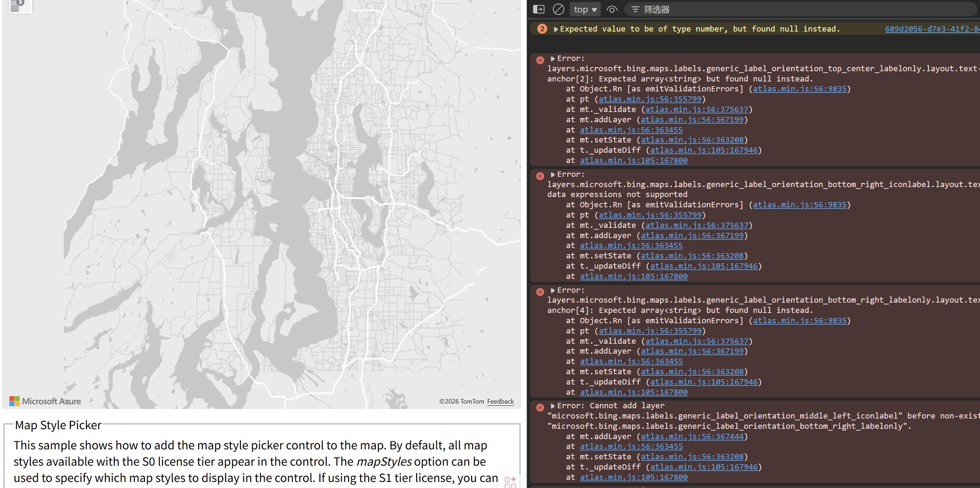
Task: Clear the console with the circle-slash icon
Action: (558, 9)
